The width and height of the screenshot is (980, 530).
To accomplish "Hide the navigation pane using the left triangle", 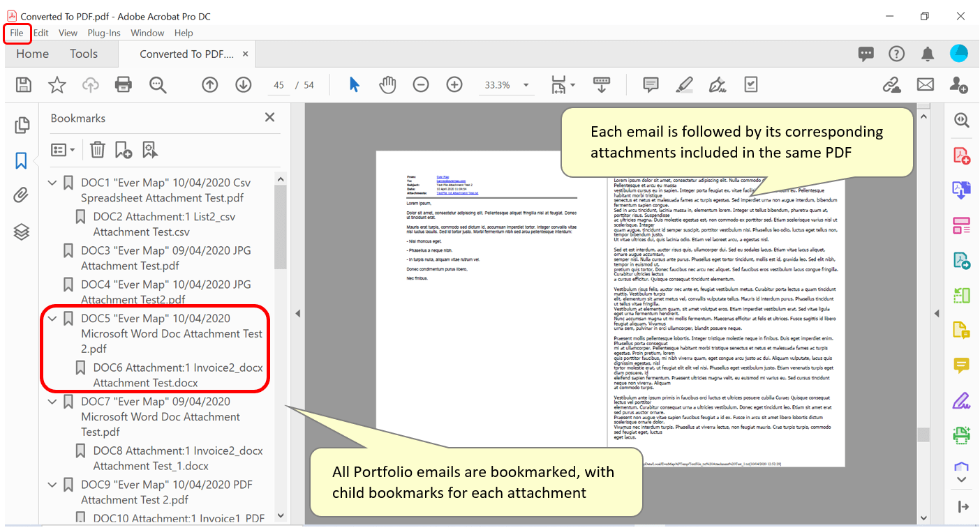I will [297, 314].
